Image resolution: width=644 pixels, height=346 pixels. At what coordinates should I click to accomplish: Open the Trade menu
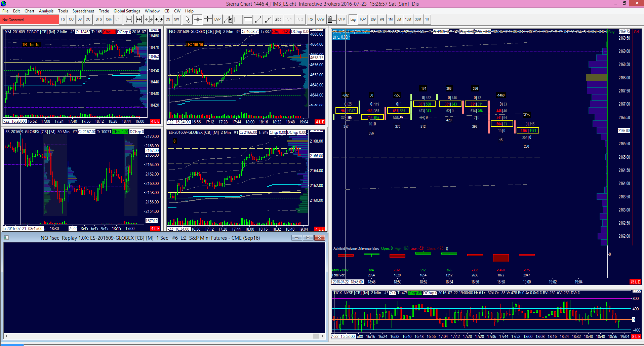click(104, 11)
